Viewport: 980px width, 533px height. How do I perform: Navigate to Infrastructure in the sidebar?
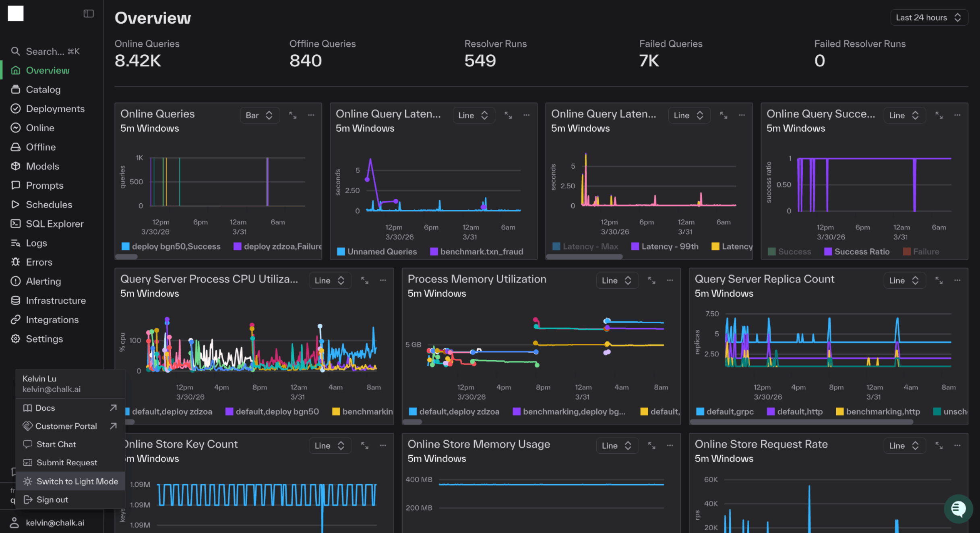[x=56, y=300]
